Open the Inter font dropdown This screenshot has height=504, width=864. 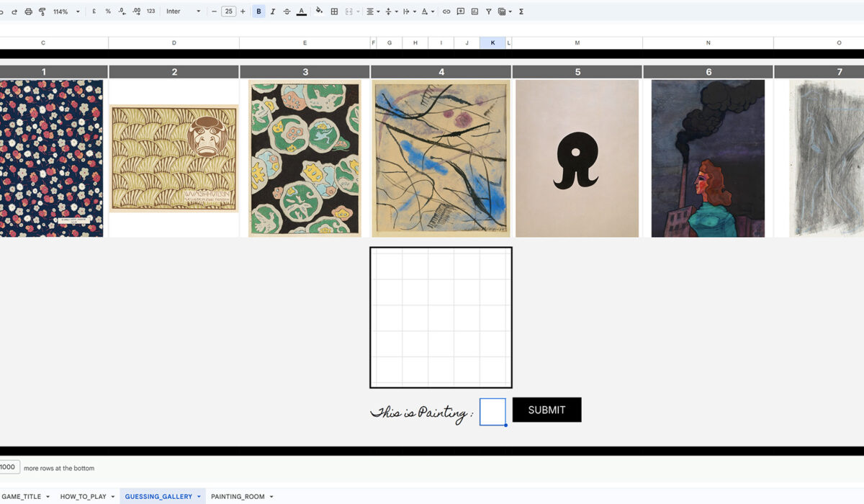(183, 12)
